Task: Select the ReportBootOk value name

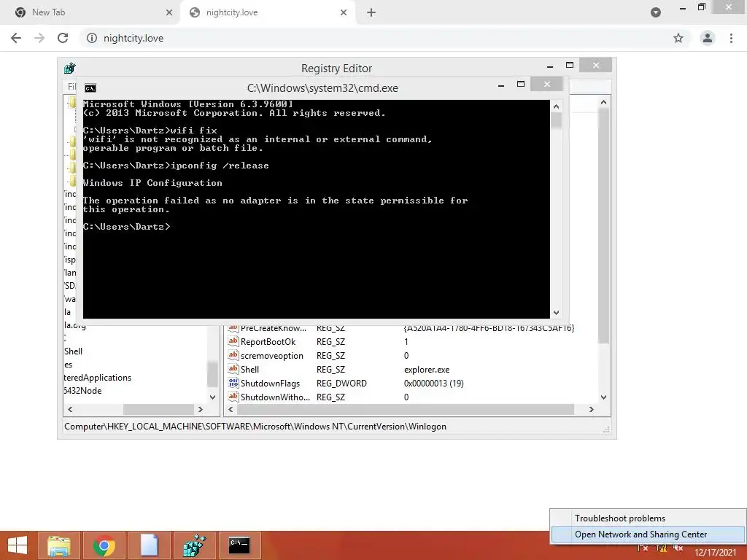Action: (x=268, y=342)
